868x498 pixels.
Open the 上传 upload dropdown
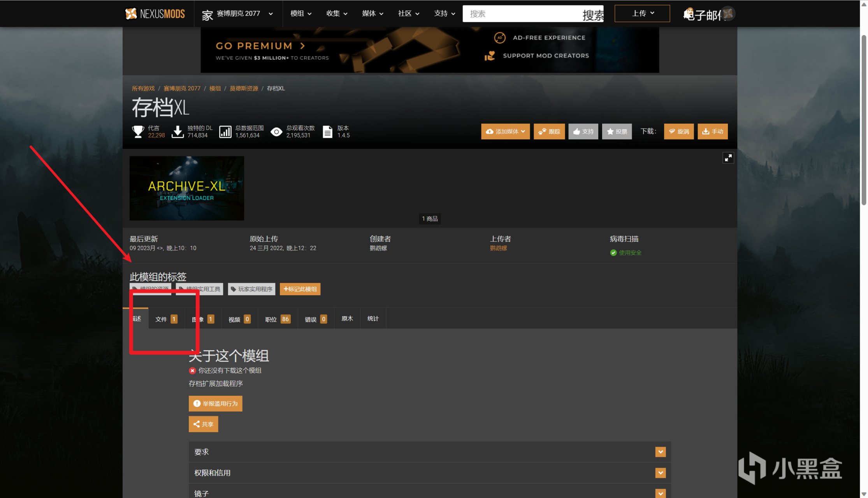pyautogui.click(x=642, y=14)
